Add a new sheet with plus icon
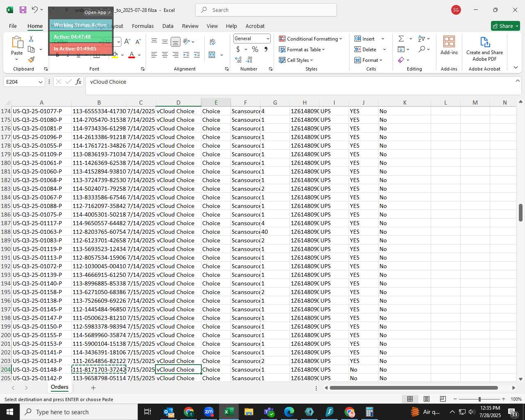The image size is (525, 420). 93,388
